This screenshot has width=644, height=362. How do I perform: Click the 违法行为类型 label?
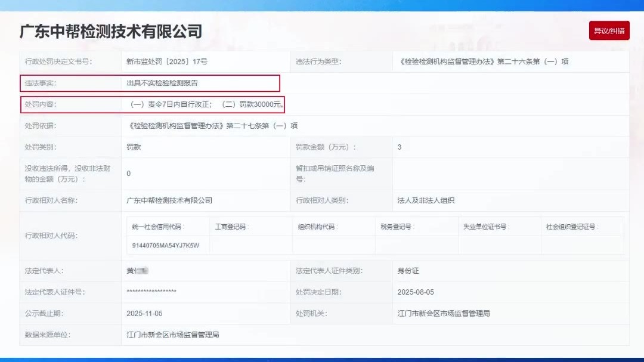[x=318, y=61]
